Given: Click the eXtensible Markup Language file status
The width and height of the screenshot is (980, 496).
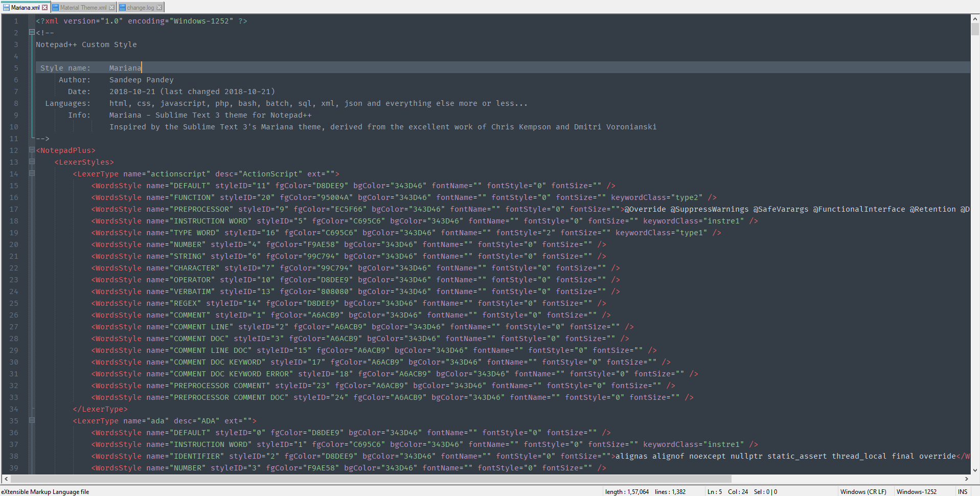Looking at the screenshot, I should coord(45,492).
